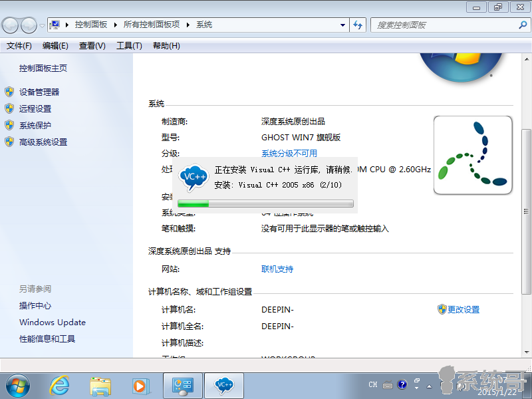Click the model value GHOST WIN7 旗舰版
The height and width of the screenshot is (399, 532).
click(x=301, y=138)
